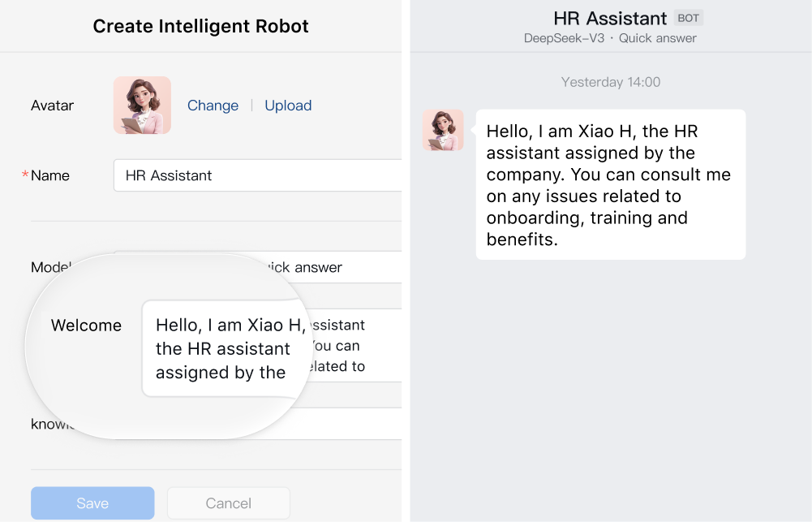This screenshot has width=812, height=522.
Task: Click the Welcome field label
Action: [86, 326]
